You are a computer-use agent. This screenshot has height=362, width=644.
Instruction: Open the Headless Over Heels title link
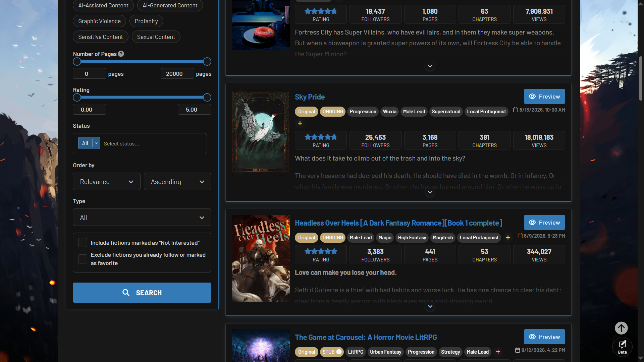tap(398, 223)
